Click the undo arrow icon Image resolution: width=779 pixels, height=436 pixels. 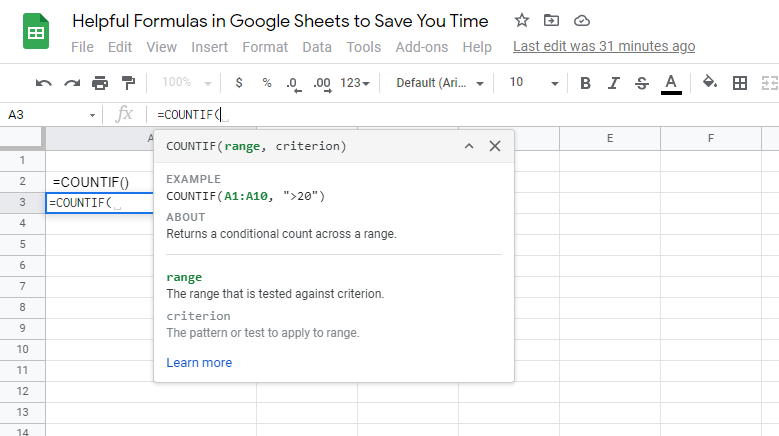point(44,83)
